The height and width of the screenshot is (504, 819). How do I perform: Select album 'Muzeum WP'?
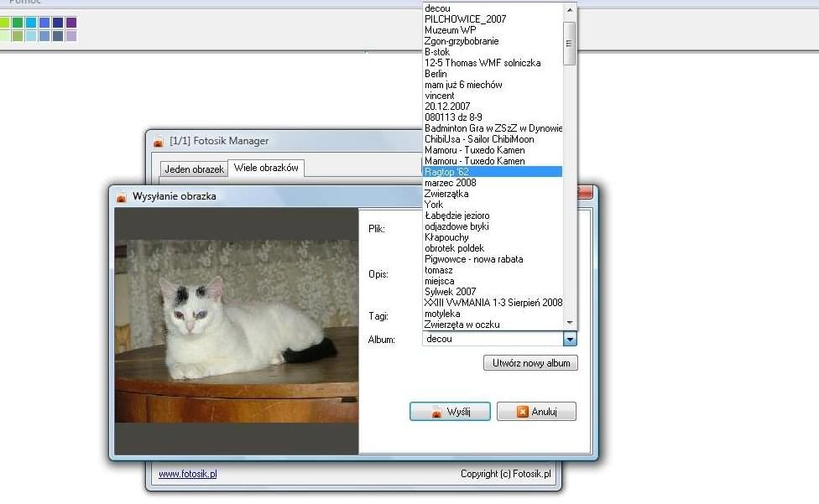point(492,30)
